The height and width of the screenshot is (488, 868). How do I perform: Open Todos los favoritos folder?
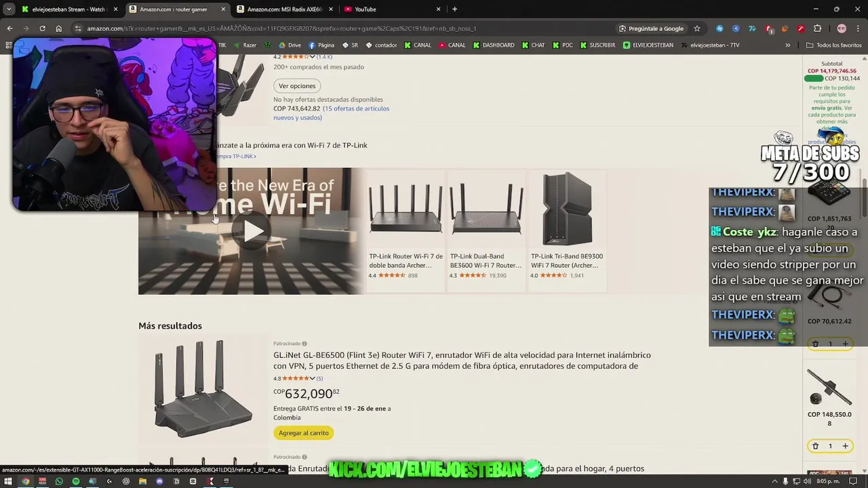(x=834, y=45)
